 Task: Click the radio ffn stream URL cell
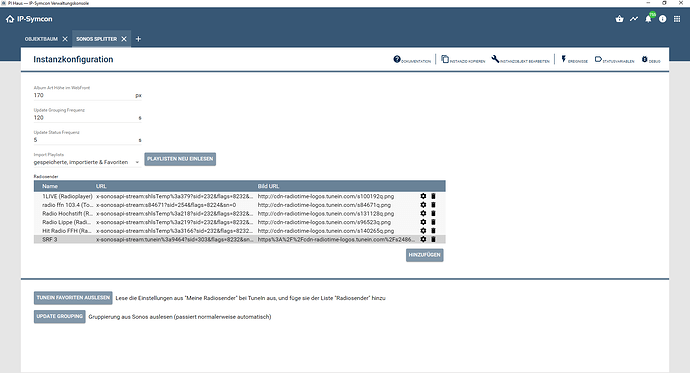166,205
